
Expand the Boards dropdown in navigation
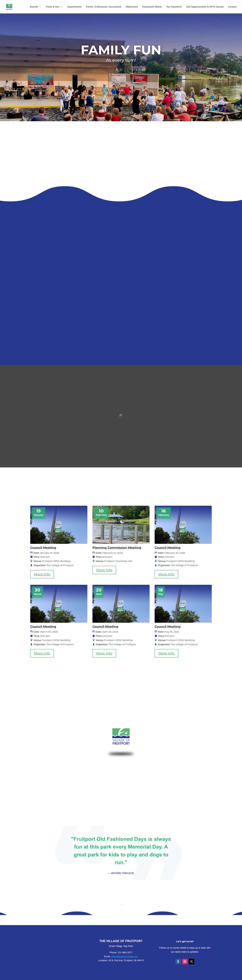click(x=35, y=7)
